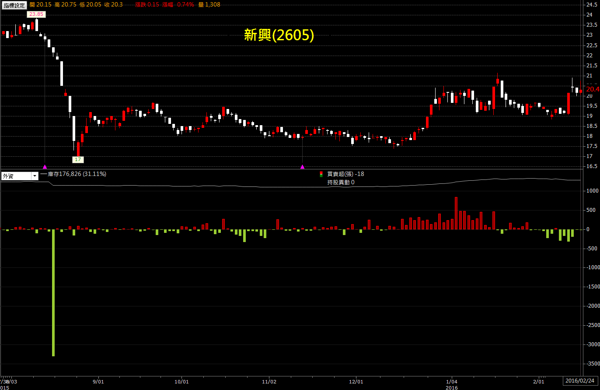Click the current price tag 20.4 on axis
The image size is (600, 390).
pos(592,89)
